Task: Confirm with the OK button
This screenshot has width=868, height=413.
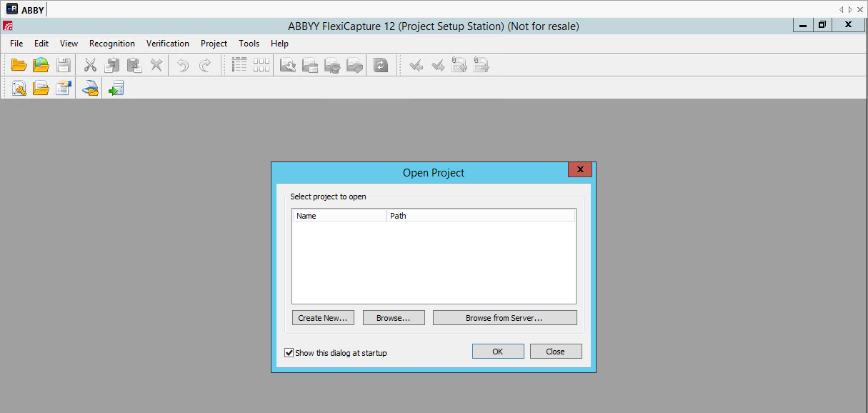Action: [x=498, y=352]
